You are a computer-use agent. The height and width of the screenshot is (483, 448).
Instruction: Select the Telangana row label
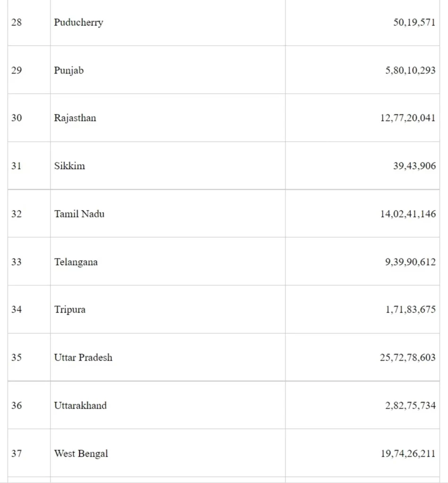click(x=76, y=262)
